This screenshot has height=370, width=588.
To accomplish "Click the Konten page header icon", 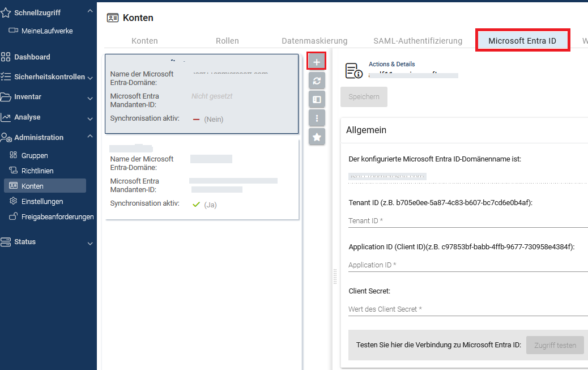I will (x=113, y=18).
